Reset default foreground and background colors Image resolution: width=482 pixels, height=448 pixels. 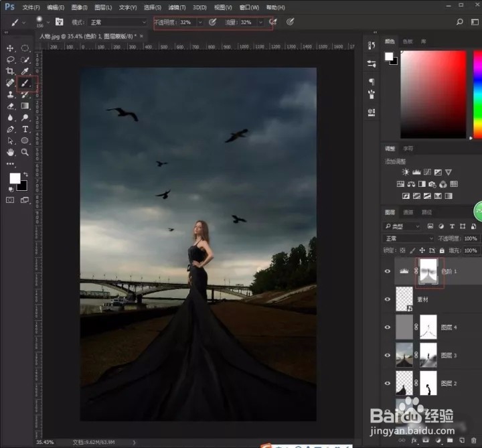pyautogui.click(x=11, y=189)
